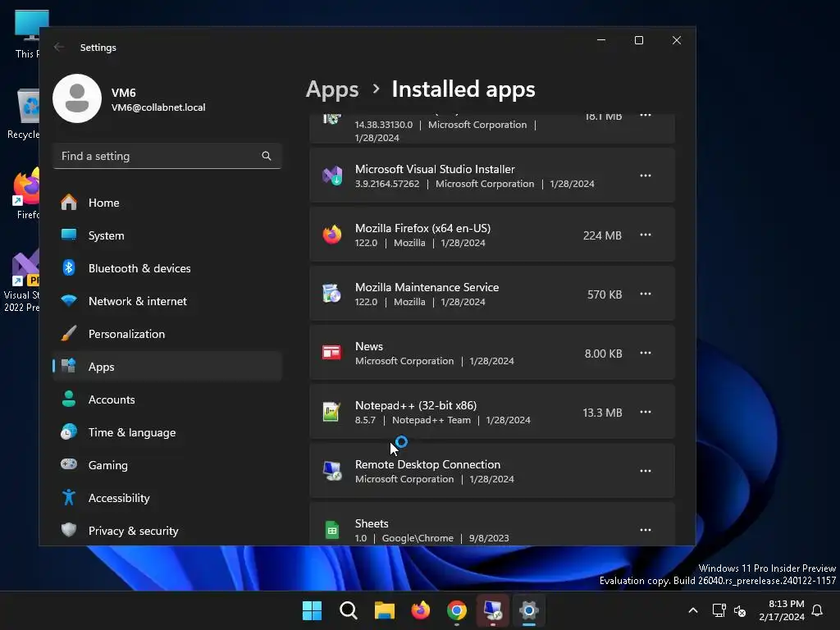Viewport: 840px width, 630px height.
Task: Click the Settings gear on taskbar
Action: [x=529, y=610]
